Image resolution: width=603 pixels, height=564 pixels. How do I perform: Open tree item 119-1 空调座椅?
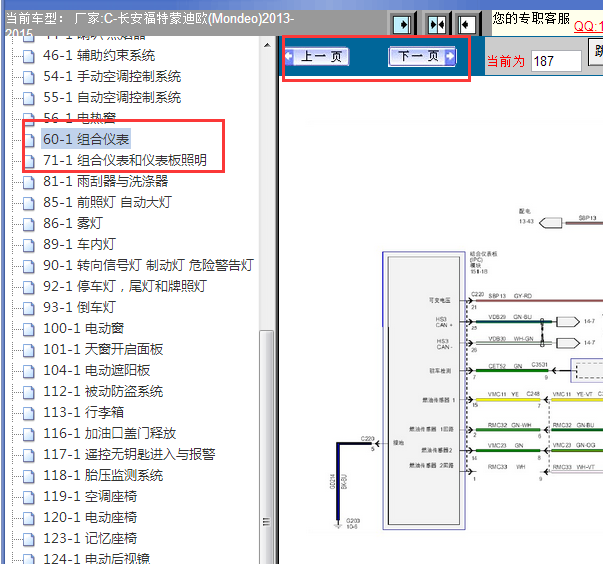[90, 496]
